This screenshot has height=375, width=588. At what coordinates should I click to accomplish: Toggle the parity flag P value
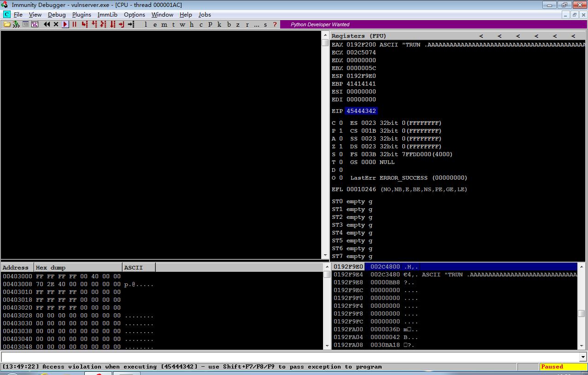(x=341, y=131)
